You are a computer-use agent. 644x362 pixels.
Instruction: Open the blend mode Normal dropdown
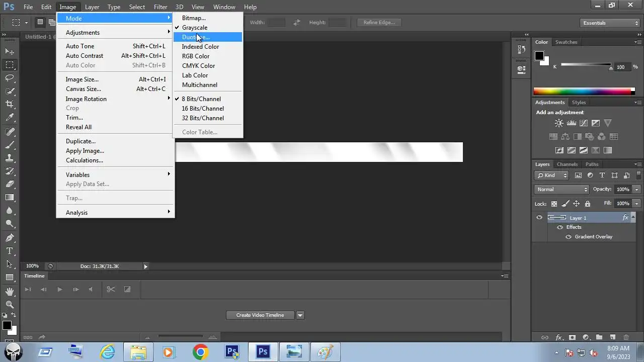click(x=561, y=190)
